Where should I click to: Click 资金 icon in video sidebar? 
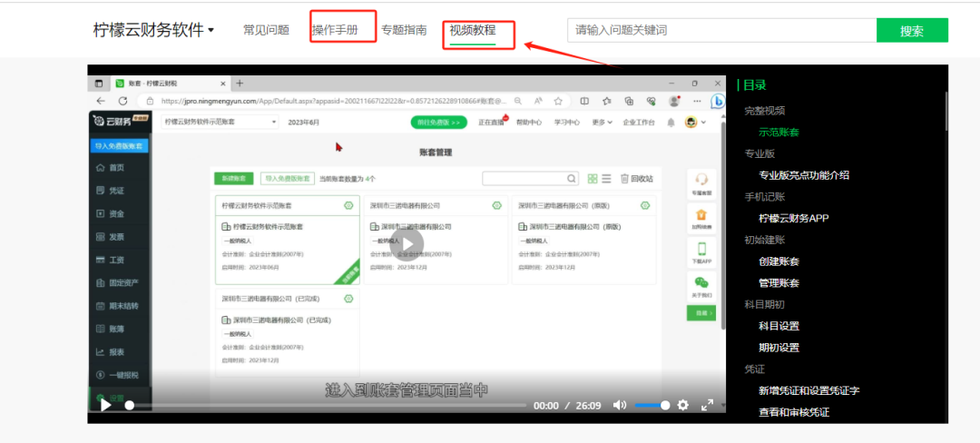pos(100,213)
